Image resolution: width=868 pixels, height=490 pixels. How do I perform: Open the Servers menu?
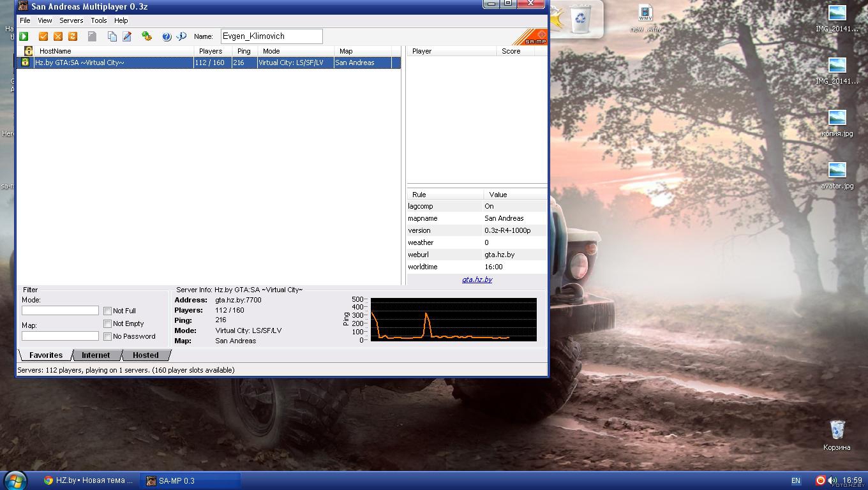point(71,20)
